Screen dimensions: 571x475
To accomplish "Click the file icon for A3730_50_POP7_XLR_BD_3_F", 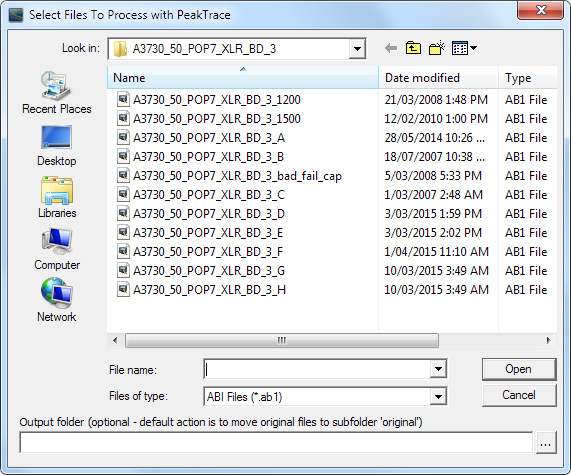I will (x=123, y=251).
